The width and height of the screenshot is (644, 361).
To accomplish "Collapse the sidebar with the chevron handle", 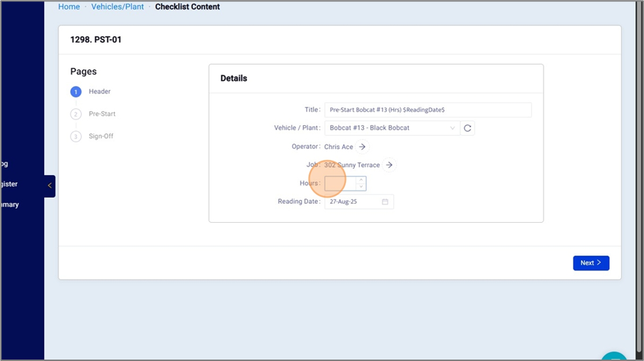I will click(x=49, y=185).
